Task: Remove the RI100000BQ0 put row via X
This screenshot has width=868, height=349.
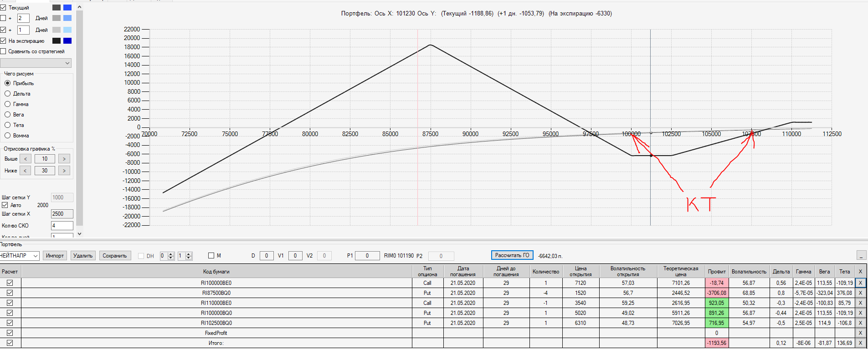Action: (860, 313)
